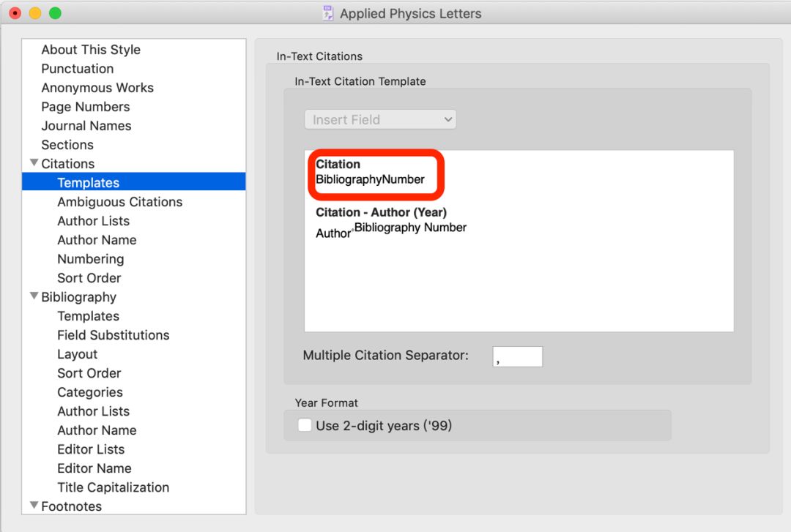This screenshot has width=791, height=532.
Task: Select Author Name under Bibliography
Action: 97,430
